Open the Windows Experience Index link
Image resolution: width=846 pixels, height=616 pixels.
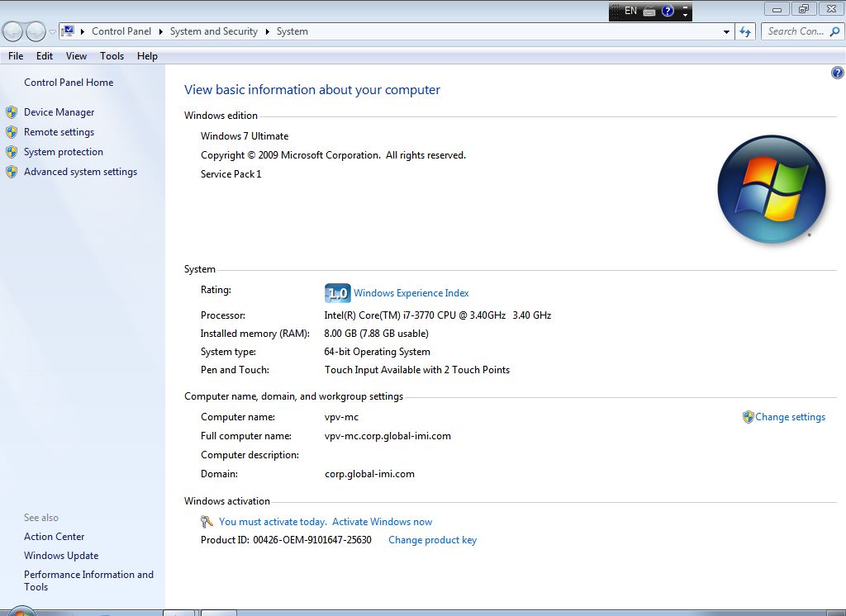click(x=411, y=293)
